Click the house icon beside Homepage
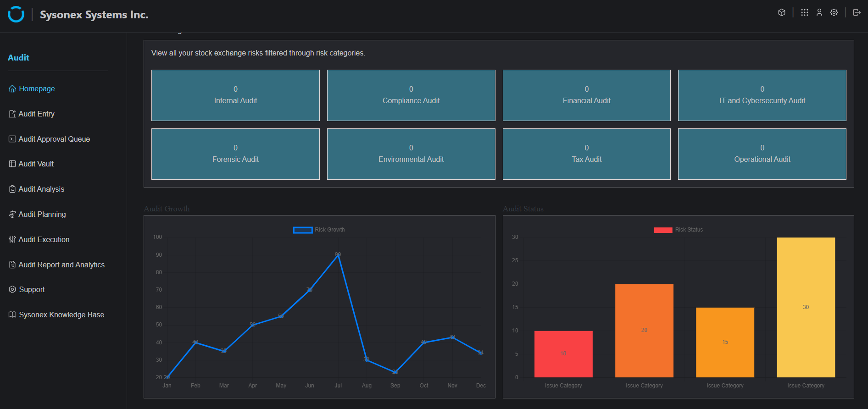The width and height of the screenshot is (868, 409). [x=12, y=89]
